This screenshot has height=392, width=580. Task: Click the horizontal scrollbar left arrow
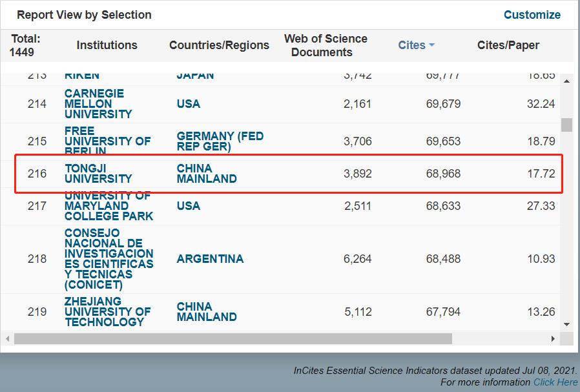(8, 338)
